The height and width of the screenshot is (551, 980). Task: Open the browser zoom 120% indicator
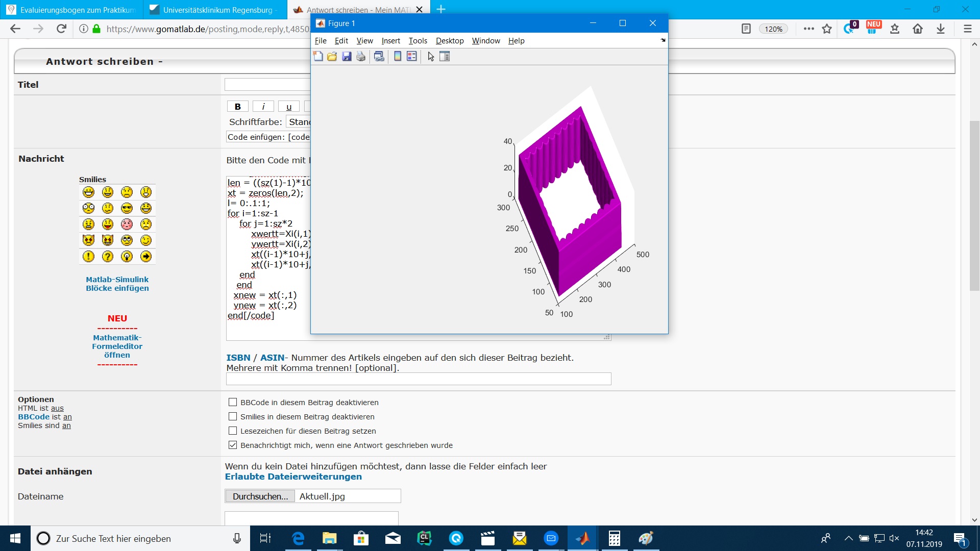click(x=773, y=29)
